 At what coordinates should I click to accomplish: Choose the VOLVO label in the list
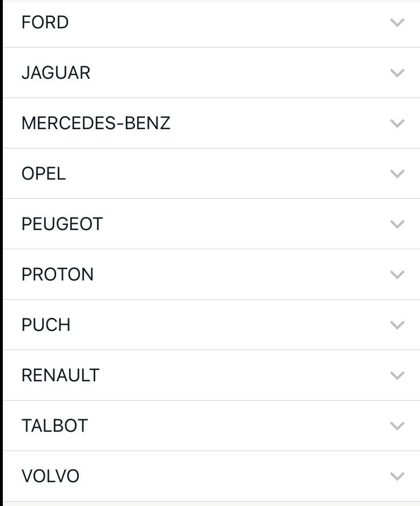coord(50,477)
